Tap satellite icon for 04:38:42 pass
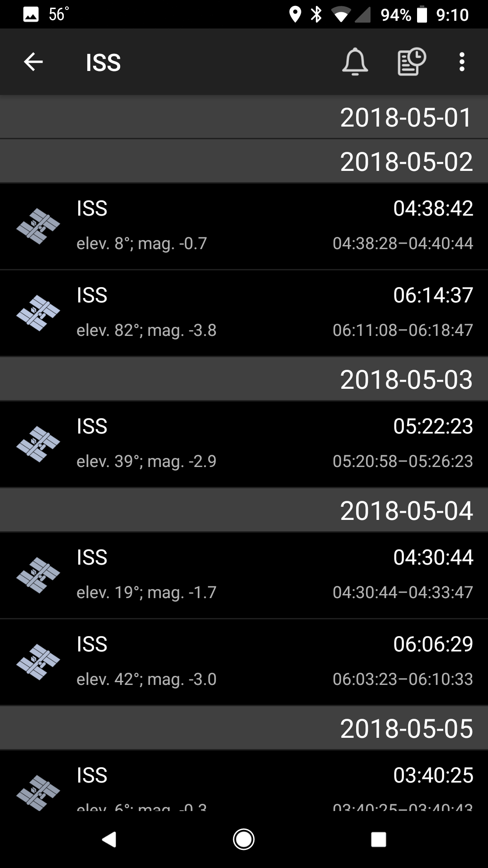 [38, 226]
